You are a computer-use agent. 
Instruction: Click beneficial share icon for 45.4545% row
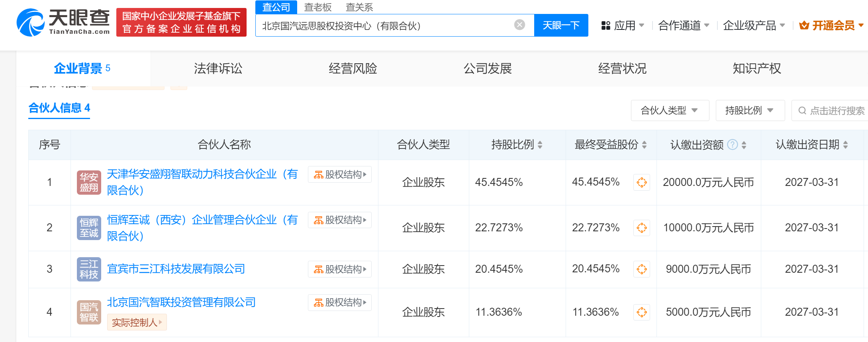pos(642,182)
